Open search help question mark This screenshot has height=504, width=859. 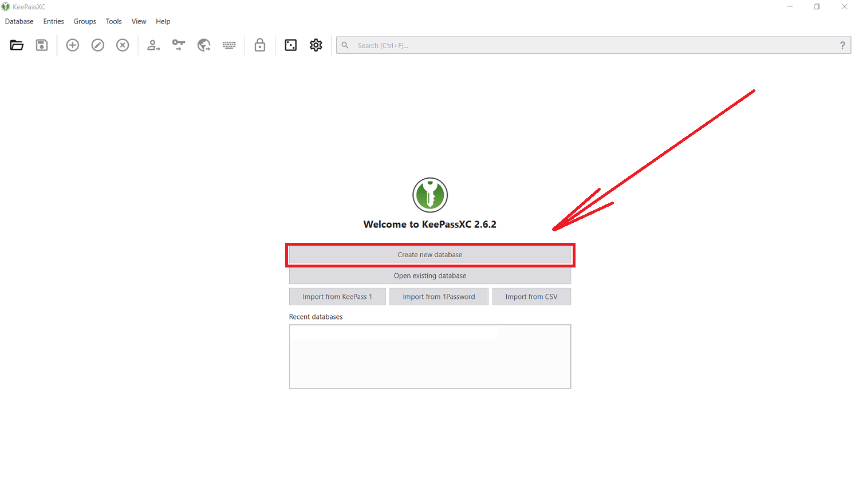click(x=842, y=45)
